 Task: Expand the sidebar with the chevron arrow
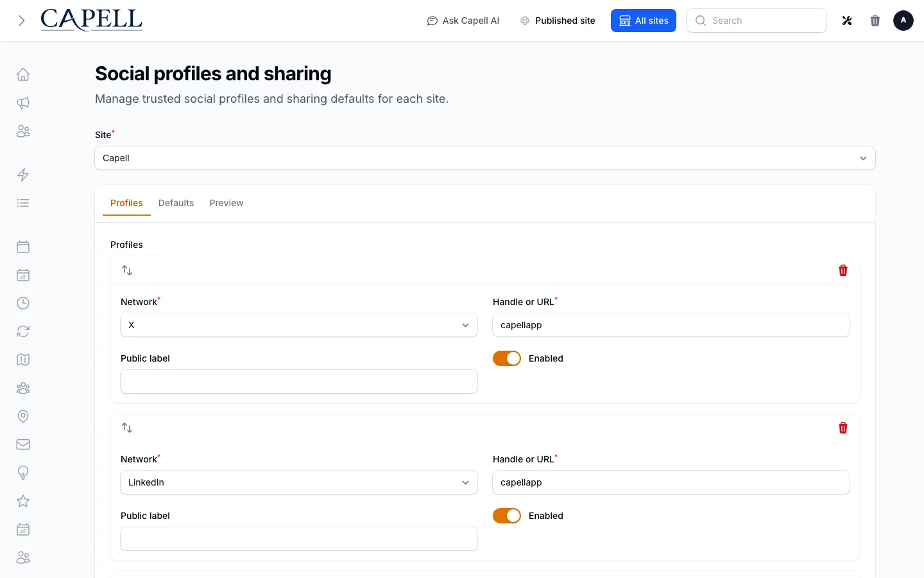click(22, 21)
